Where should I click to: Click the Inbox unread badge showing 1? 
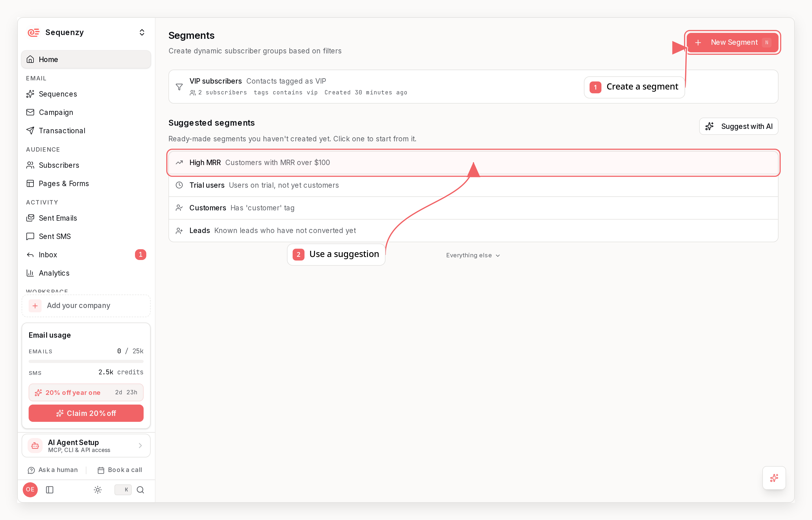point(141,255)
